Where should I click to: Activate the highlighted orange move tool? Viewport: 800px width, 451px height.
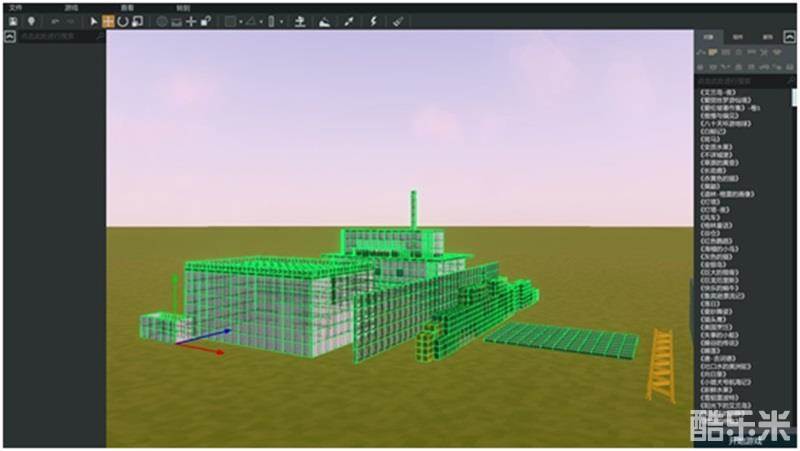(108, 21)
